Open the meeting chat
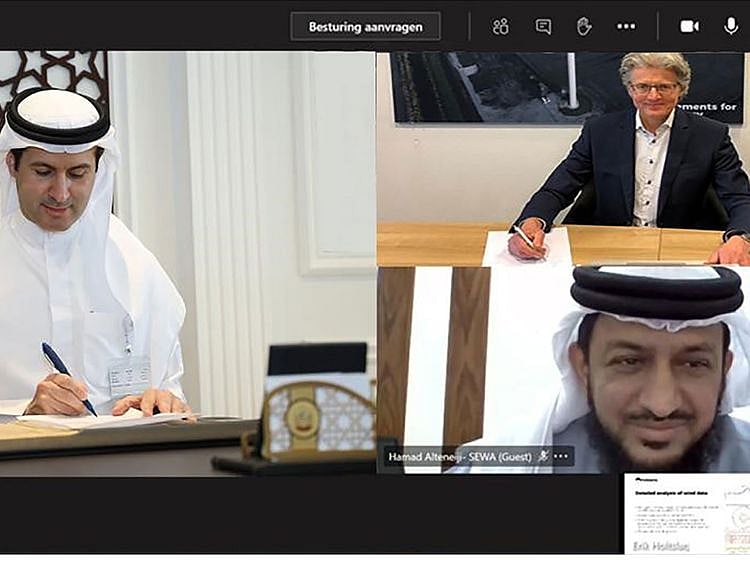Image resolution: width=750 pixels, height=563 pixels. (543, 27)
